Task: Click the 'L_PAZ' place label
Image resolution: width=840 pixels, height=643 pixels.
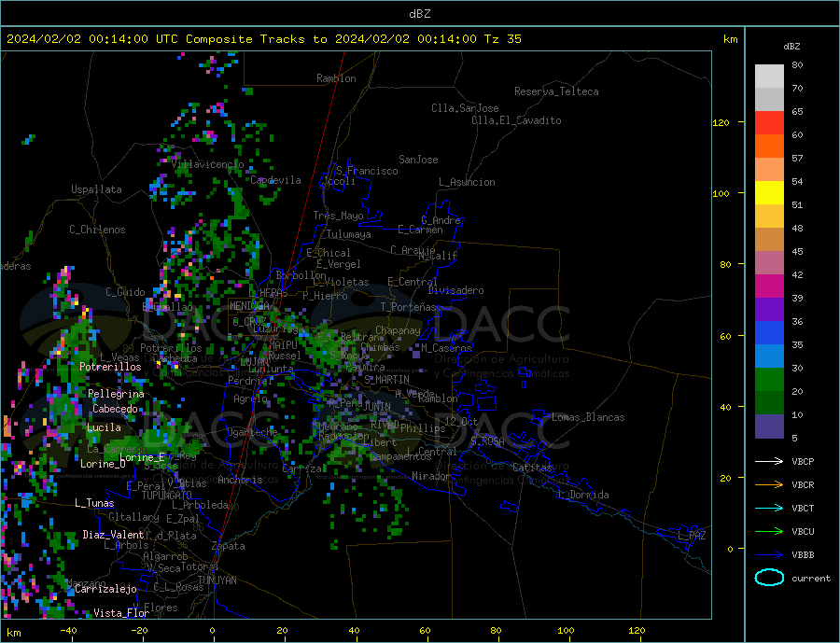Action: pyautogui.click(x=693, y=536)
